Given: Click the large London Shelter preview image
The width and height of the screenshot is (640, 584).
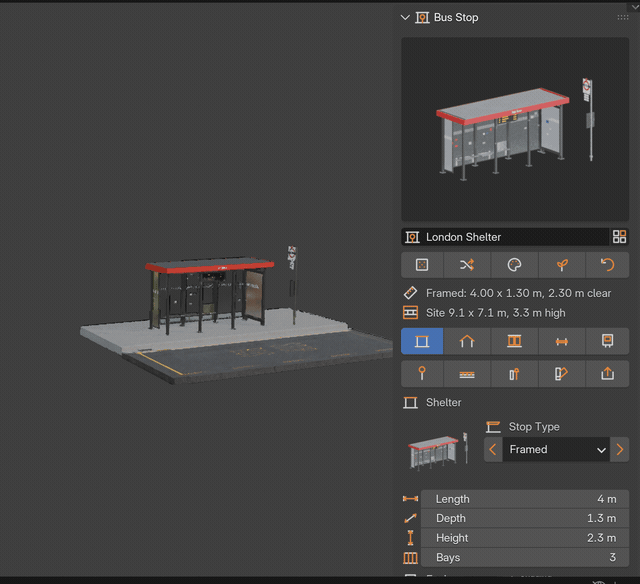Looking at the screenshot, I should (x=515, y=129).
